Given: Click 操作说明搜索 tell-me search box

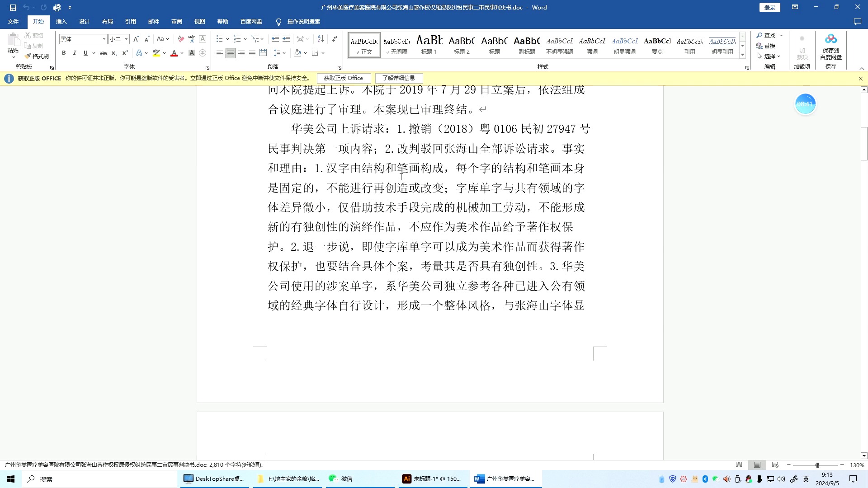Looking at the screenshot, I should [298, 22].
